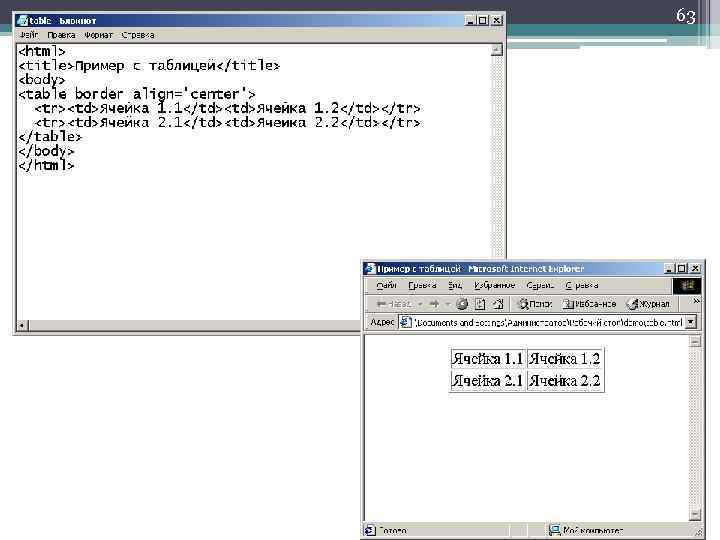Open the Избранное menu in Internet Explorer
Viewport: 720px width, 540px height.
click(x=494, y=286)
